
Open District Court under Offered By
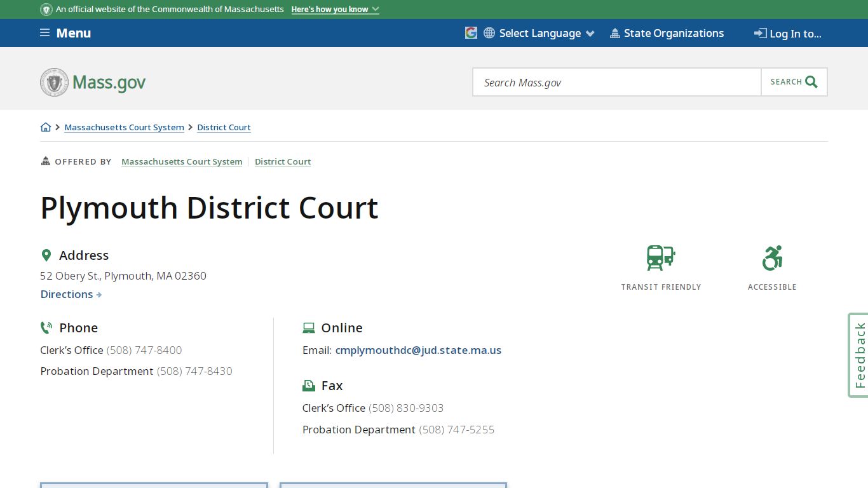(x=283, y=162)
